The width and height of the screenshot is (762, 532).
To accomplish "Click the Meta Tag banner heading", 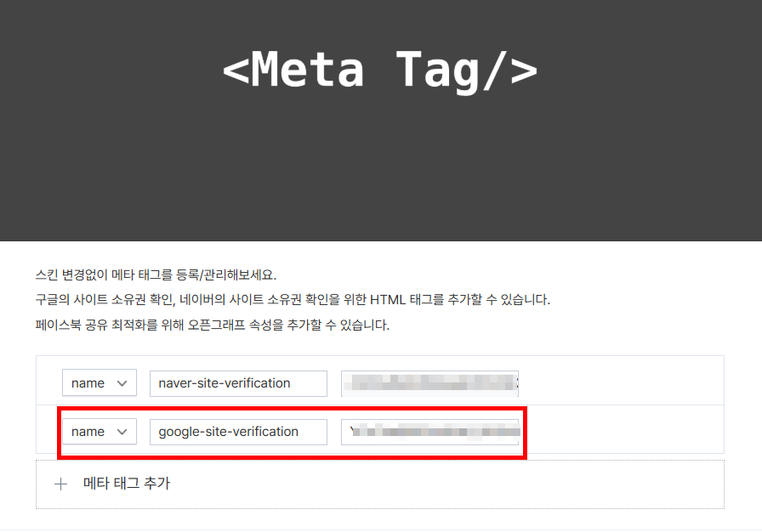I will tap(380, 68).
